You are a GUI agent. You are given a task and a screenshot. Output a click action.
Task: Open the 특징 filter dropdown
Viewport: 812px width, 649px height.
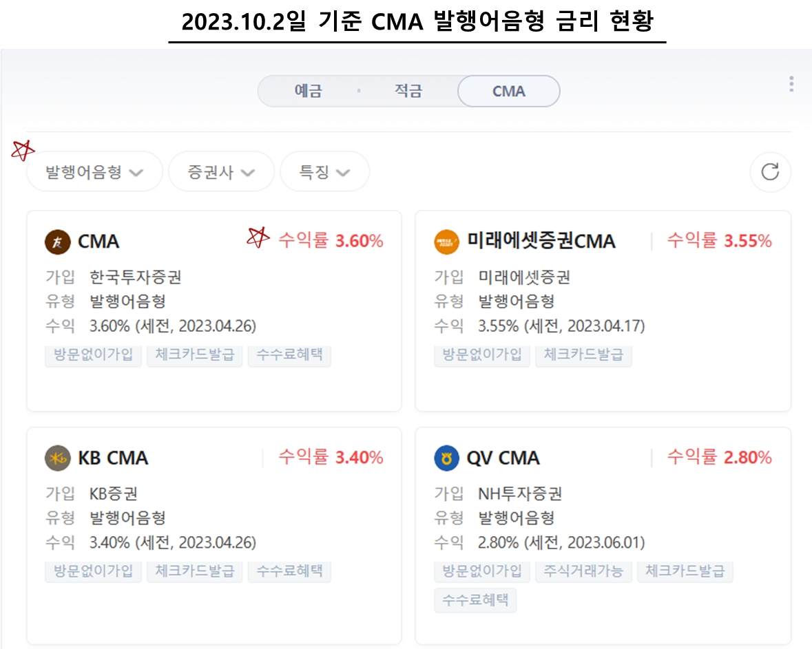(x=324, y=171)
